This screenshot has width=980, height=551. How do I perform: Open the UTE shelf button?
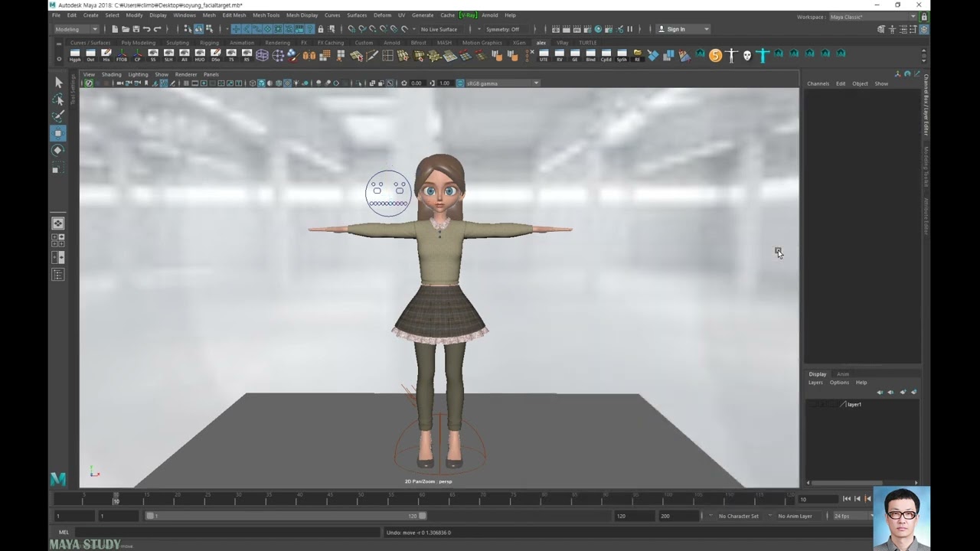pyautogui.click(x=544, y=55)
